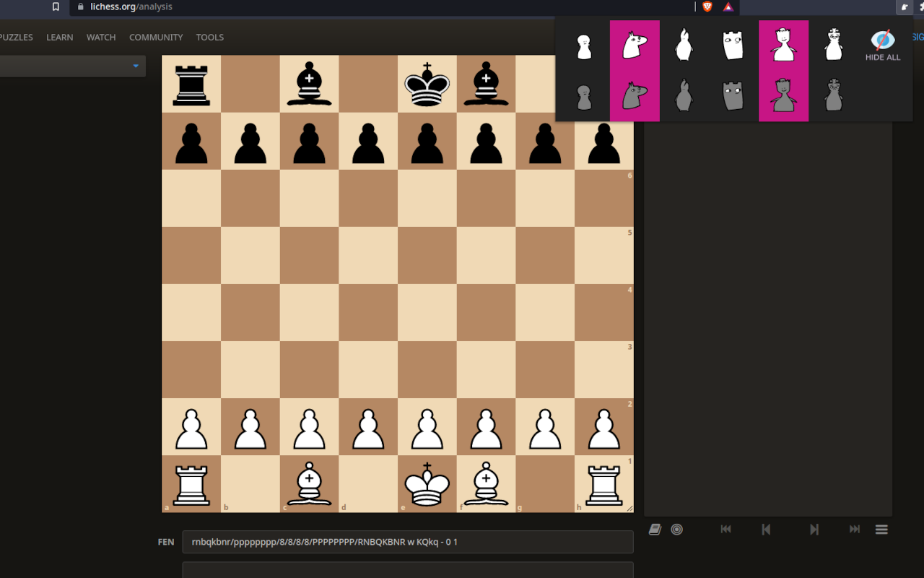Select the white king icon
The image size is (924, 578).
click(833, 45)
